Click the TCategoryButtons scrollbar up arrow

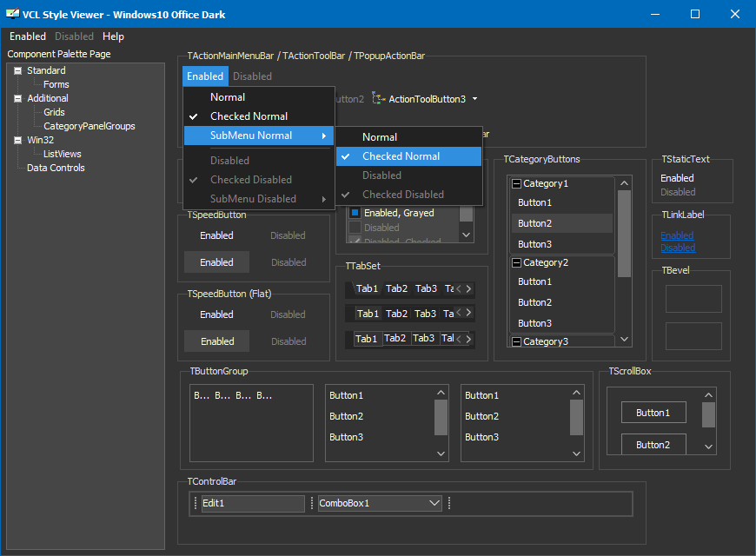tap(625, 183)
